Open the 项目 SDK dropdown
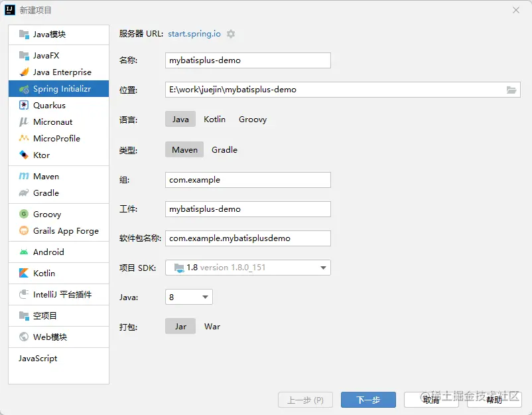 (248, 268)
